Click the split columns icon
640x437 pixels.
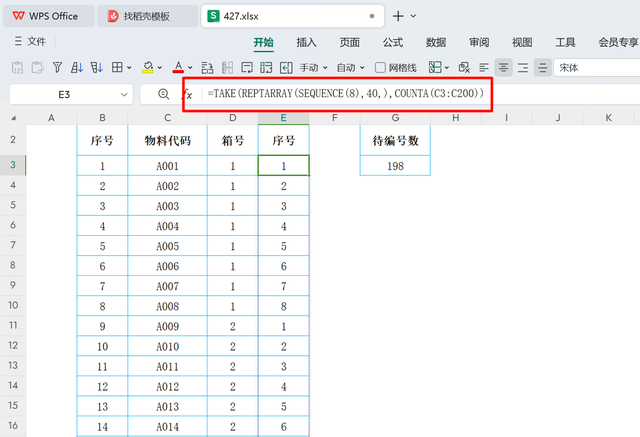tap(227, 67)
